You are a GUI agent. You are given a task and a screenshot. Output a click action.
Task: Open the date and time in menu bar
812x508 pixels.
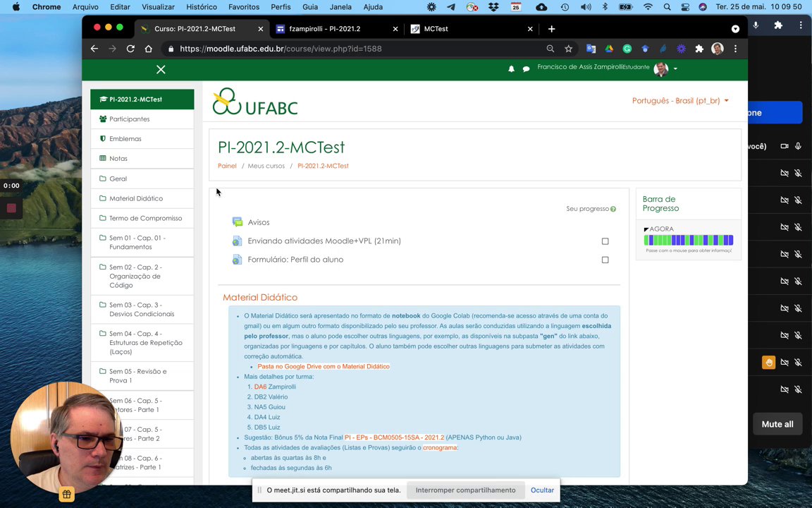pos(758,7)
